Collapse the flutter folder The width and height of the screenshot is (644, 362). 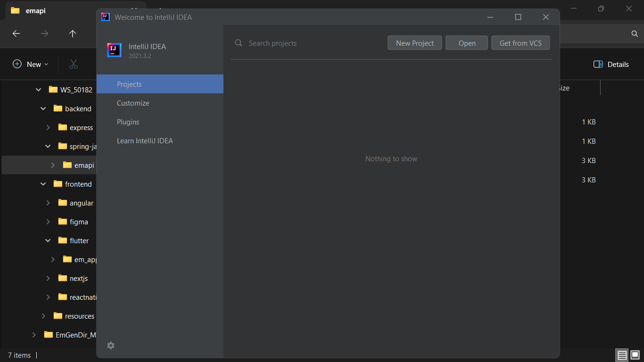tap(48, 240)
